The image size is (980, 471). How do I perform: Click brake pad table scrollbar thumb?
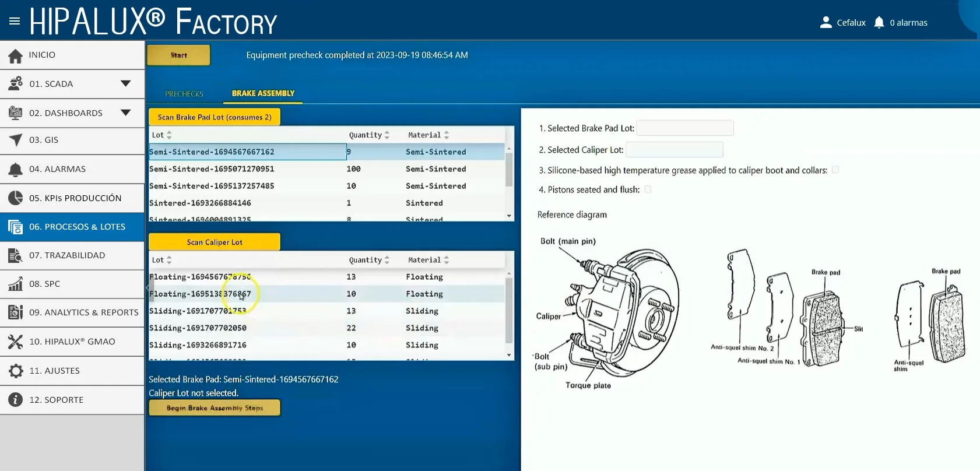pyautogui.click(x=509, y=169)
